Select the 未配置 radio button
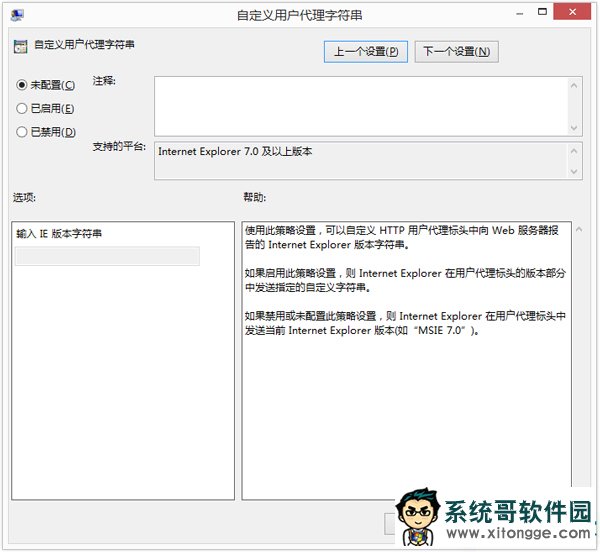The width and height of the screenshot is (600, 552). click(22, 85)
